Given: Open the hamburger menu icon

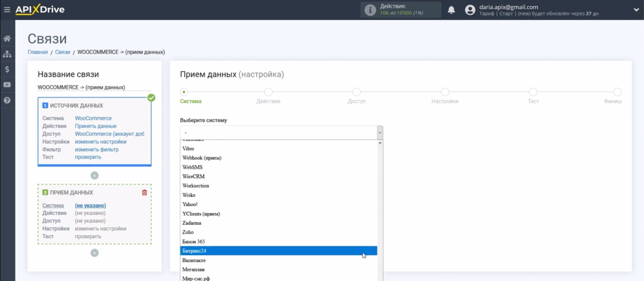Looking at the screenshot, I should click(x=7, y=10).
